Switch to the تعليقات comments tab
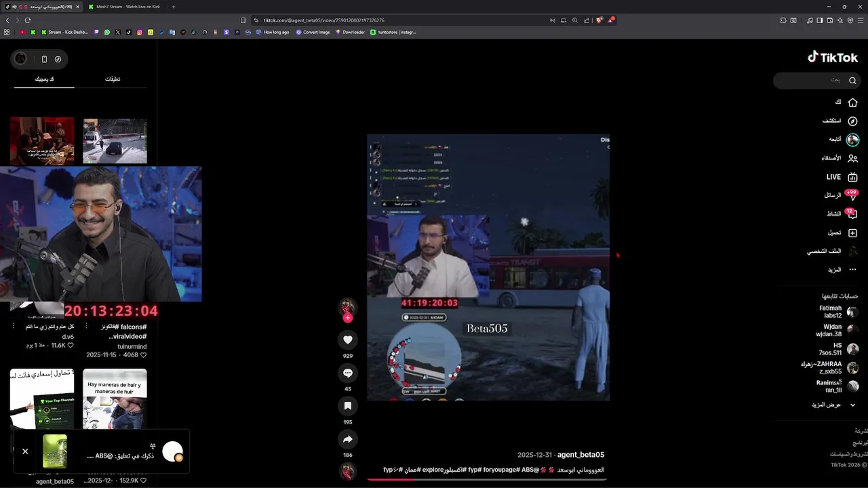This screenshot has width=868, height=488. pyautogui.click(x=113, y=79)
